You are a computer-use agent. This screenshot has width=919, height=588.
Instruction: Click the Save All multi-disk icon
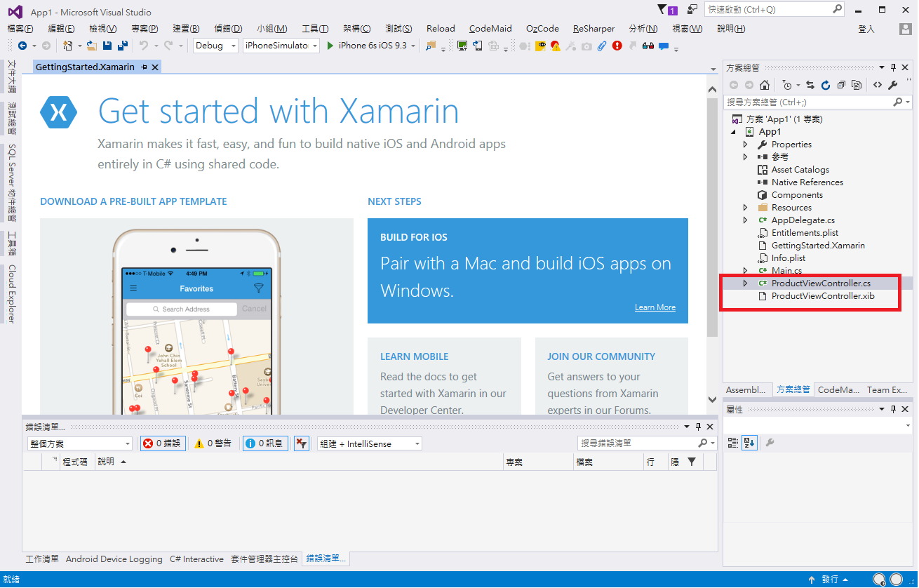123,46
